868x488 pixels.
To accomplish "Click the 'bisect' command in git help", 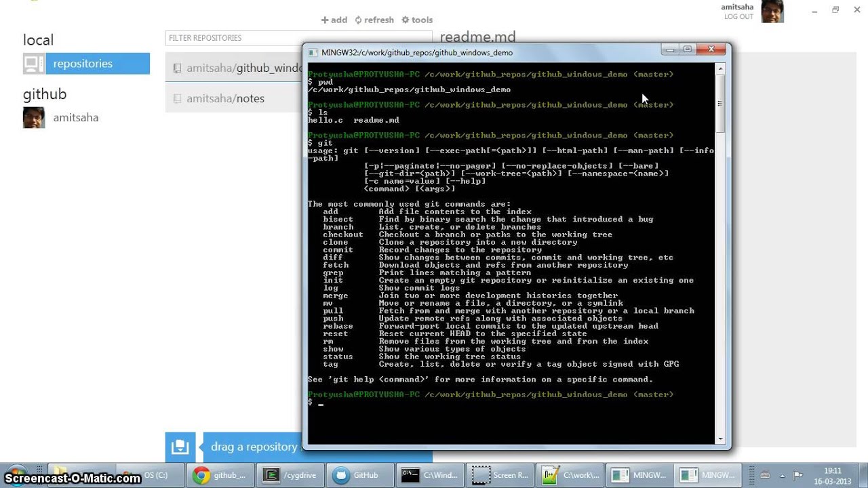I will click(x=338, y=219).
